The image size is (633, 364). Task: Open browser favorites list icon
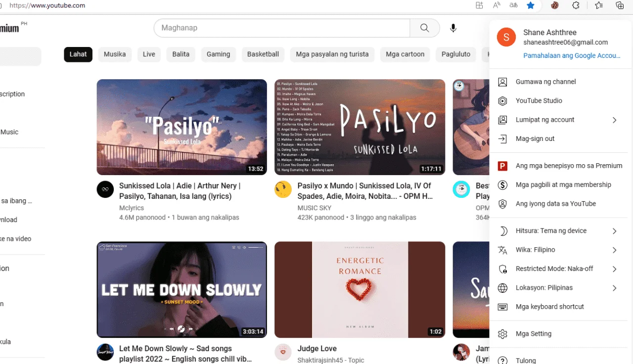(x=599, y=5)
